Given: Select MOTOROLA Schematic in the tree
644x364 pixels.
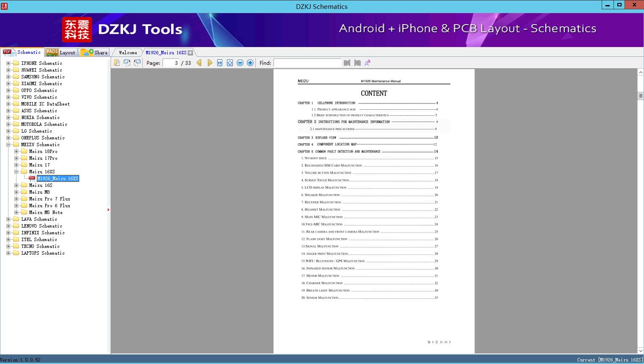Looking at the screenshot, I should [44, 124].
